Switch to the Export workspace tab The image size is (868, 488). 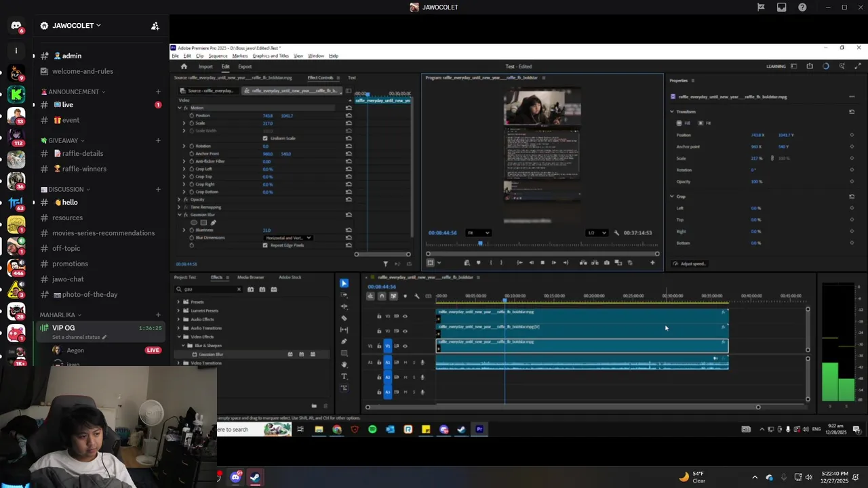pos(245,66)
